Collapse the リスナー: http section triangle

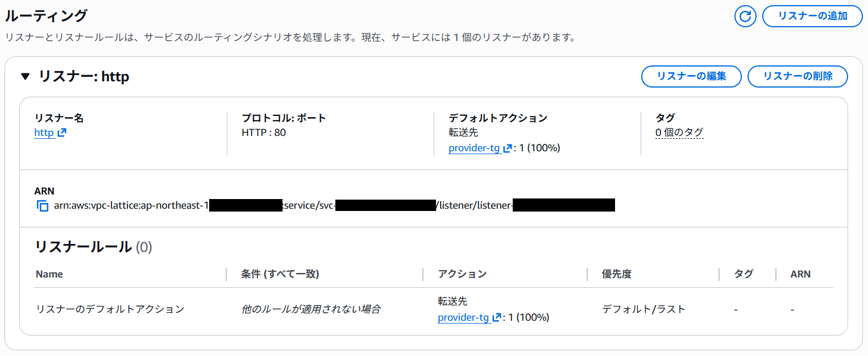point(25,76)
